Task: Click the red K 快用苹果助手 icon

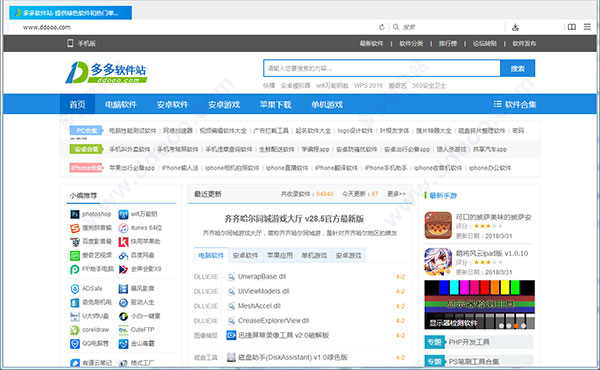Action: [x=123, y=242]
